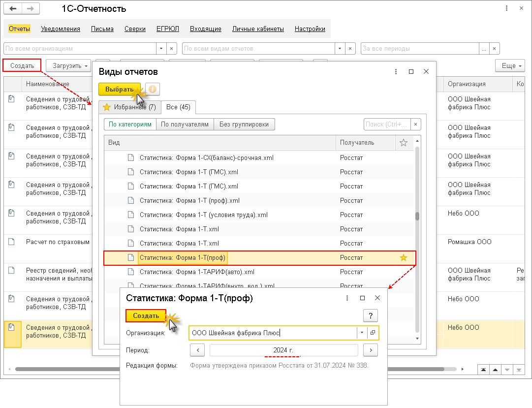Maximize the Форма 1-Т(проф) dialog
The image size is (532, 408).
pyautogui.click(x=362, y=298)
